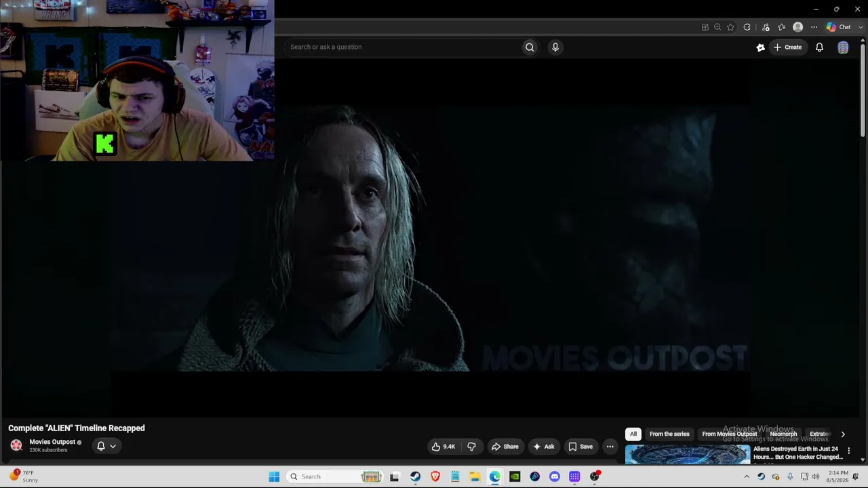Open options menu for Aliens Destroyed Earth video

point(848,451)
